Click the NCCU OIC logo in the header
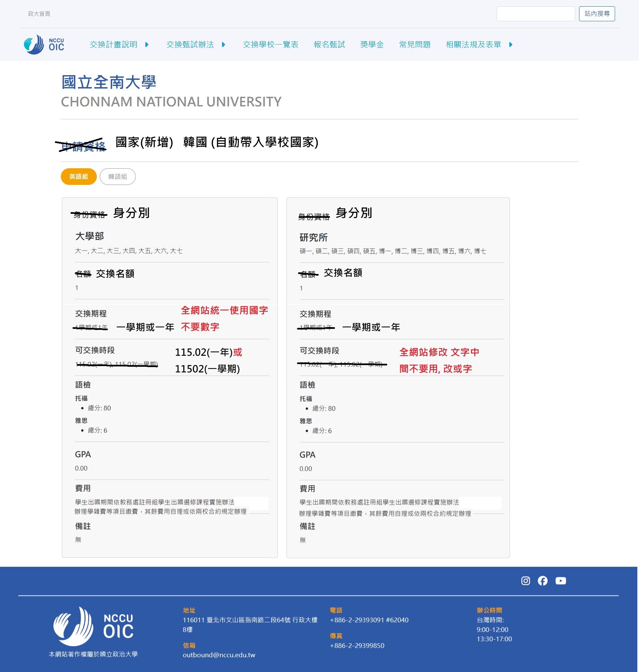 pyautogui.click(x=44, y=45)
